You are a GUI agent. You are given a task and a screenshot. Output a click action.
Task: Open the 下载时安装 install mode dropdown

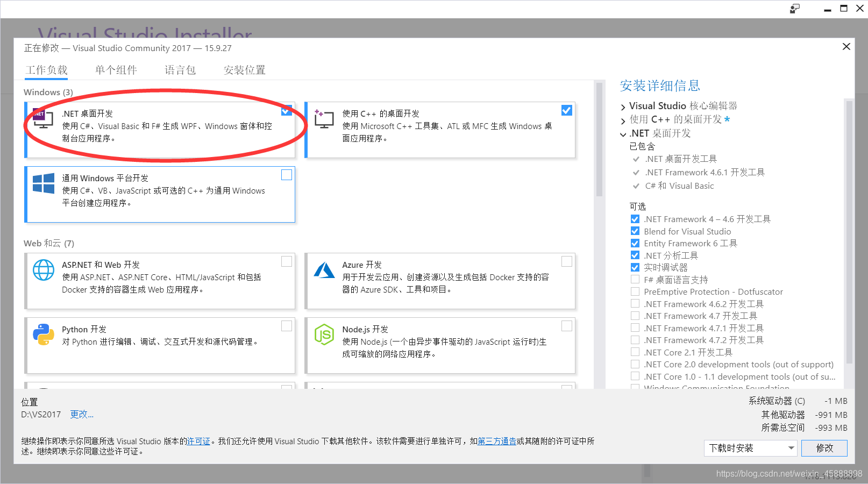tap(750, 448)
